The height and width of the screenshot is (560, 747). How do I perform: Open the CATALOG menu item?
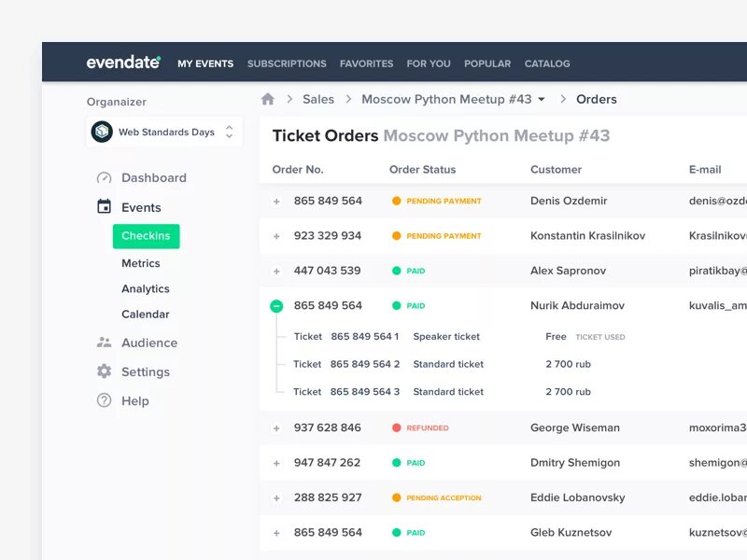click(x=547, y=63)
